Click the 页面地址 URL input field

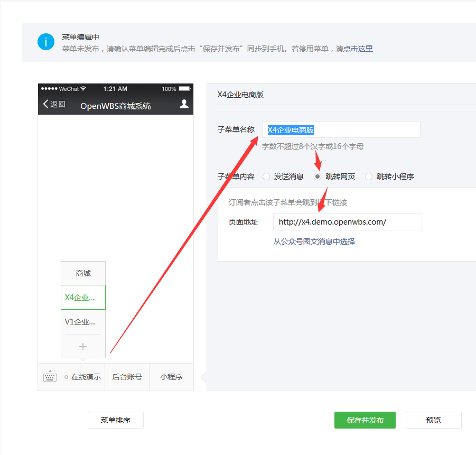point(347,222)
